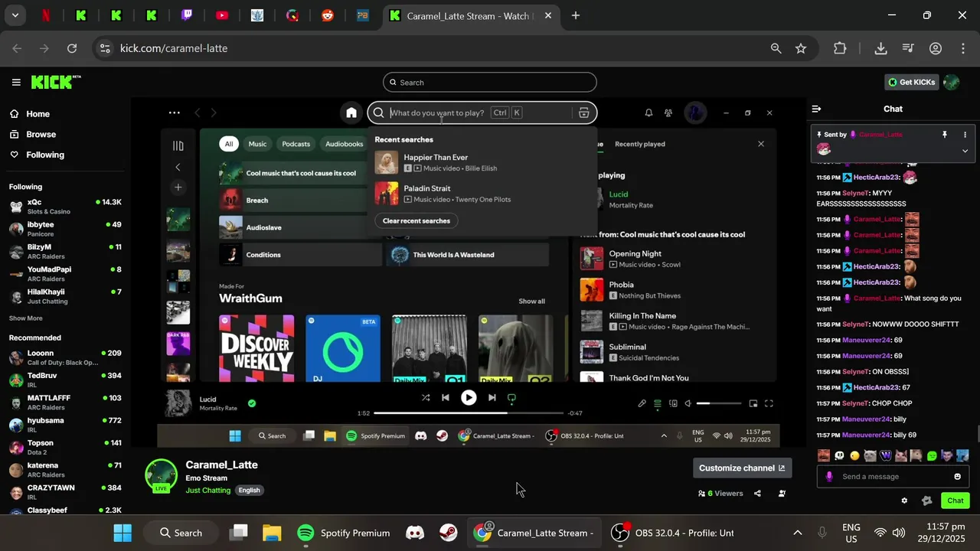Switch to the Netflix browser tab
The width and height of the screenshot is (980, 551).
coord(45,15)
